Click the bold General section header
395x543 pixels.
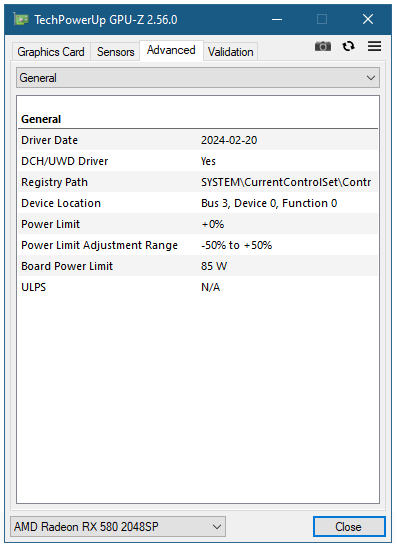[x=41, y=119]
